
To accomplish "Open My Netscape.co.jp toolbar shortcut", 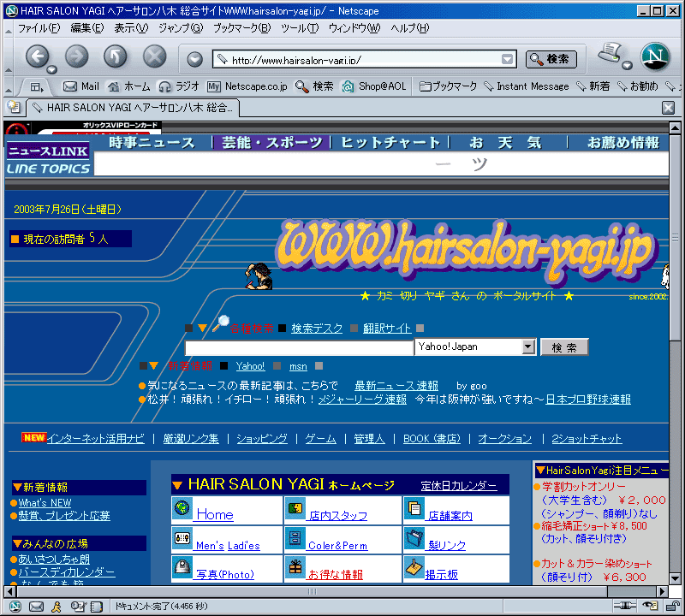I will (247, 86).
